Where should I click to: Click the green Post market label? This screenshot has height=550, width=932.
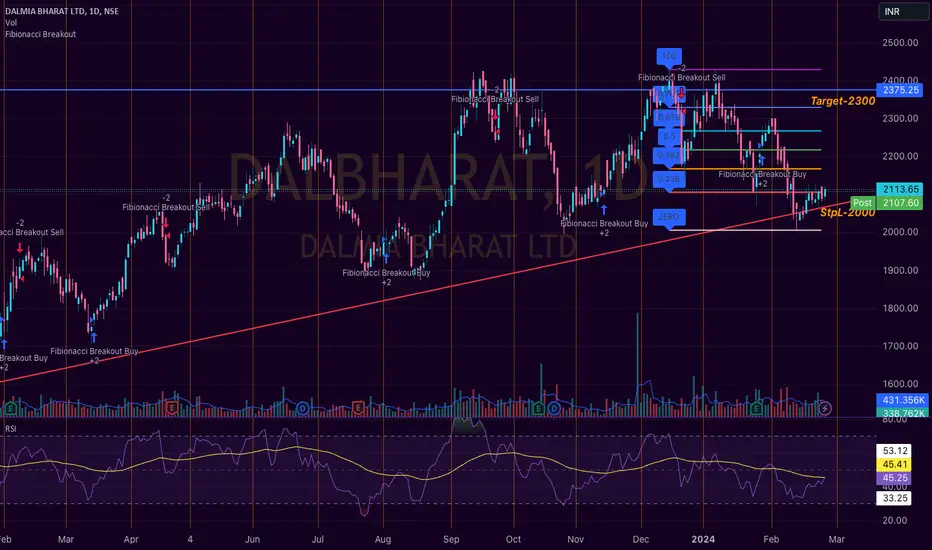[862, 203]
